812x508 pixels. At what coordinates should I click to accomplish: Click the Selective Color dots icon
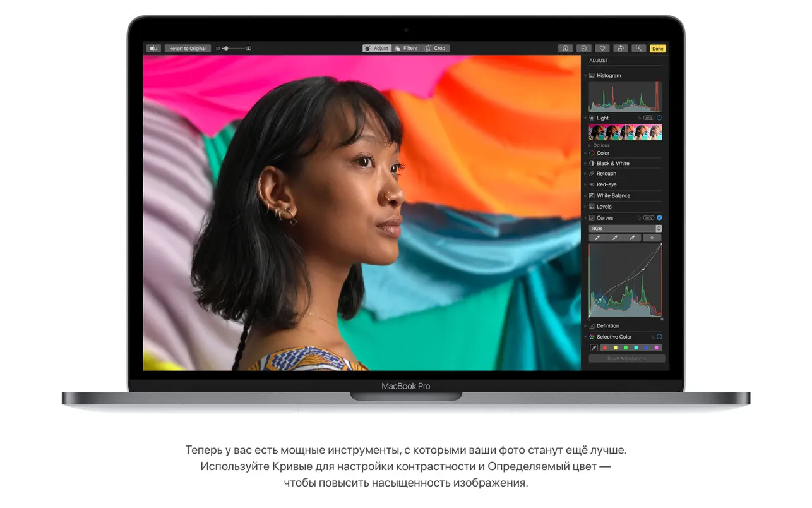point(592,337)
